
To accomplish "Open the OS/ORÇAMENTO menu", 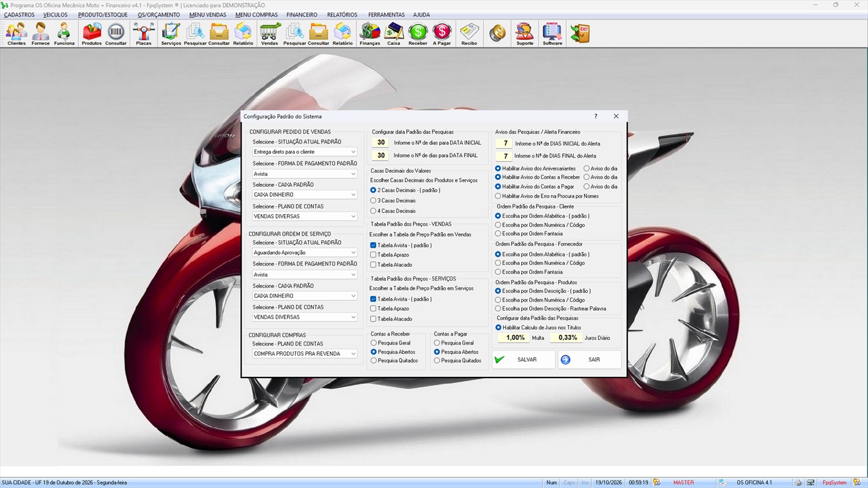I will tap(159, 15).
